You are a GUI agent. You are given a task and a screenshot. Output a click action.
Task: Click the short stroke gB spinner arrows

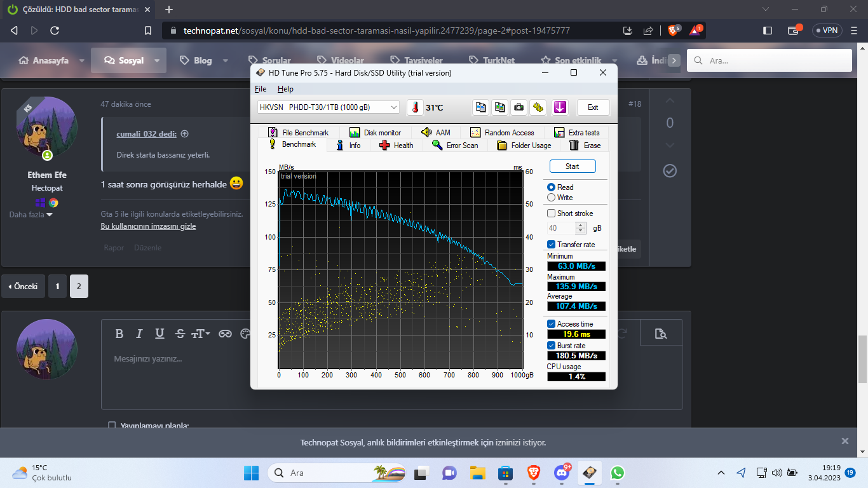tap(581, 228)
